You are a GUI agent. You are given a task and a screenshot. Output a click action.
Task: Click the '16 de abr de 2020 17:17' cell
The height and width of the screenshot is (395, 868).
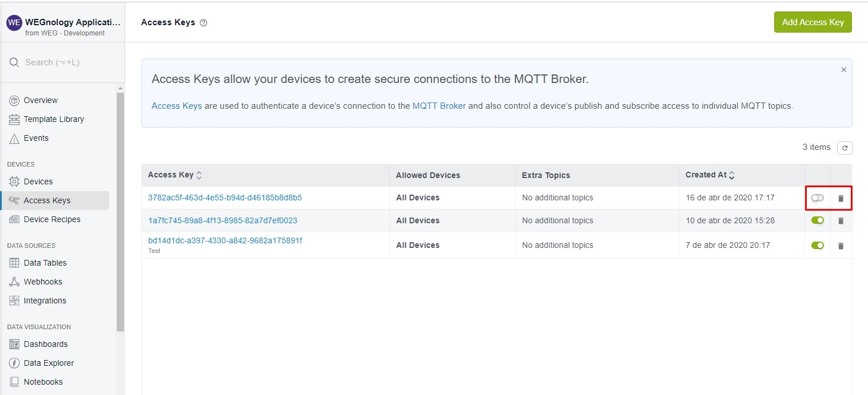click(x=730, y=197)
